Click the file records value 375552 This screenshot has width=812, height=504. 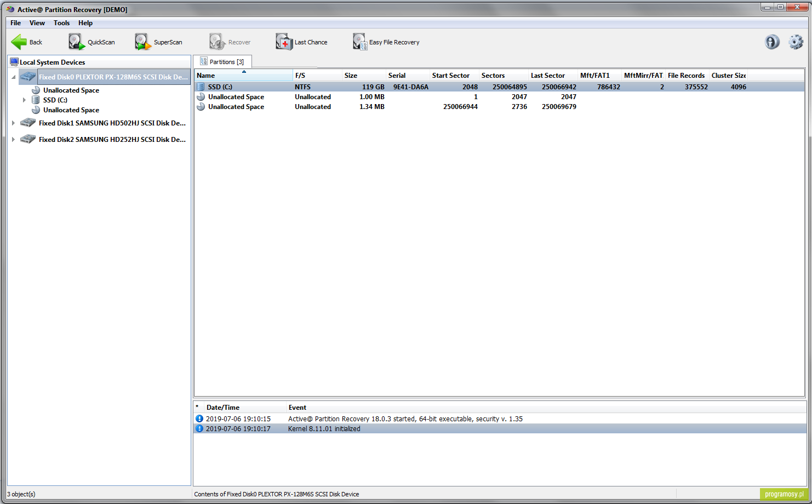696,87
